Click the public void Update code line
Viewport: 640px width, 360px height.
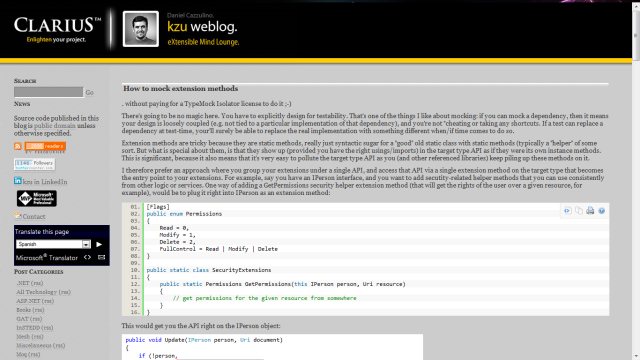click(204, 340)
